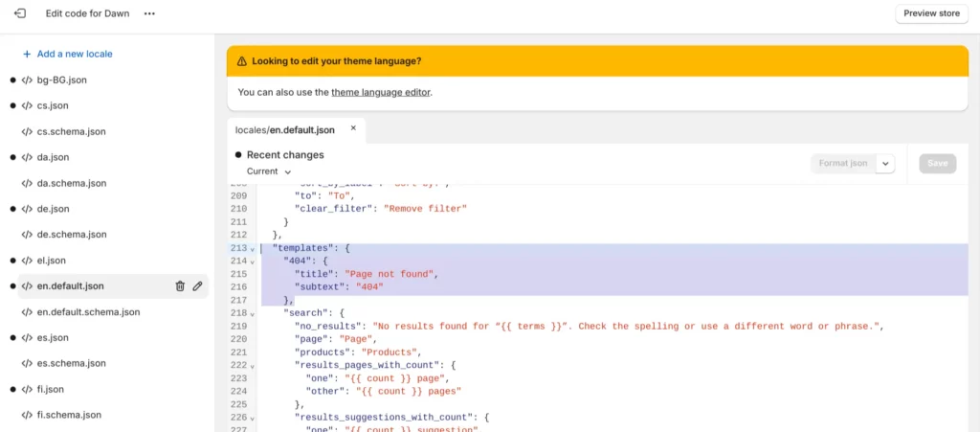Delete en.default.json with trash icon
Screen dimensions: 980x432
tap(180, 286)
